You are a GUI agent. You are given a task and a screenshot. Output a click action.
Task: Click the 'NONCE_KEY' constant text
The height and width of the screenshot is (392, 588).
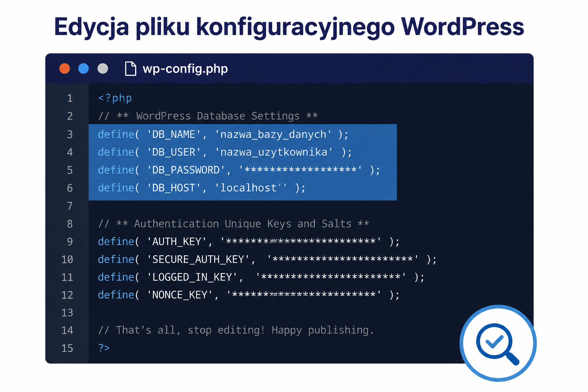coord(180,295)
